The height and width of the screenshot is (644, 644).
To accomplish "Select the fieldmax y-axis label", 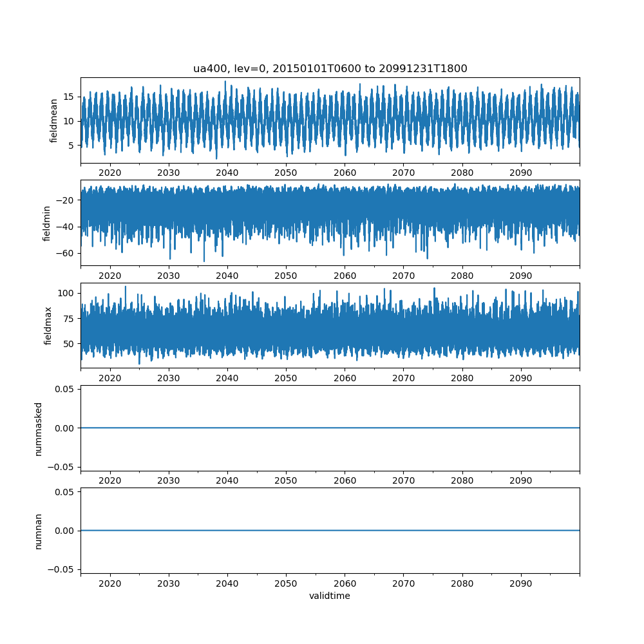I will pyautogui.click(x=47, y=325).
